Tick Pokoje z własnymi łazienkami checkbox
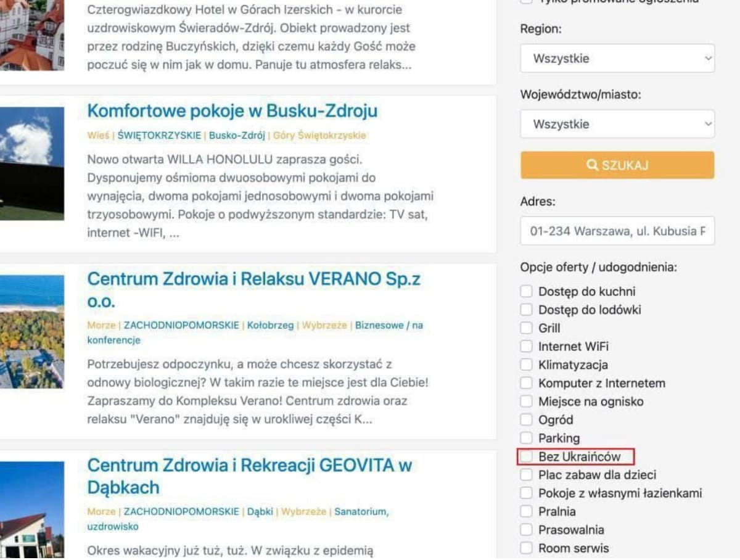 tap(526, 493)
